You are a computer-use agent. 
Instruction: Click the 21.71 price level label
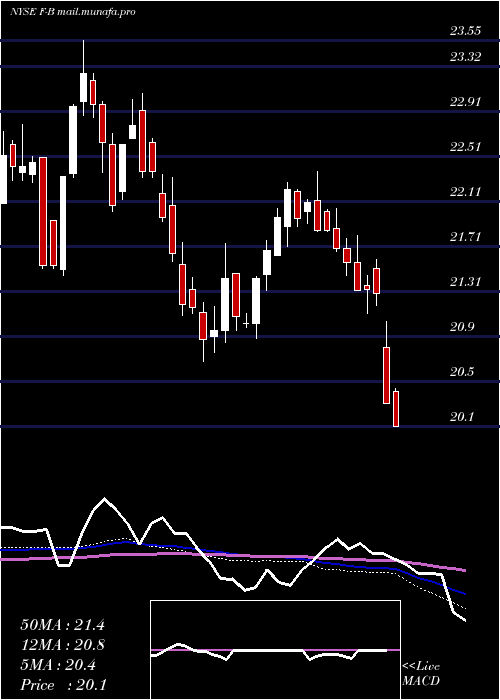465,237
